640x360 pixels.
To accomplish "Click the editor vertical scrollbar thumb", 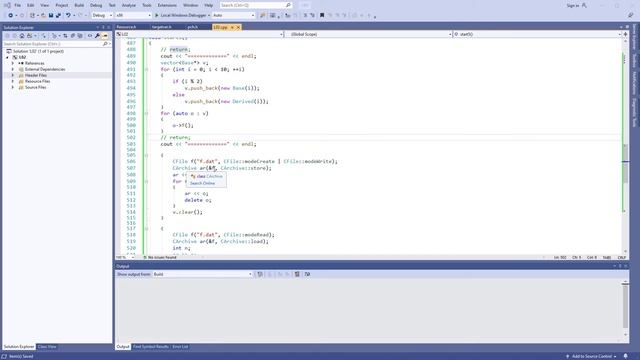I will pyautogui.click(x=625, y=164).
